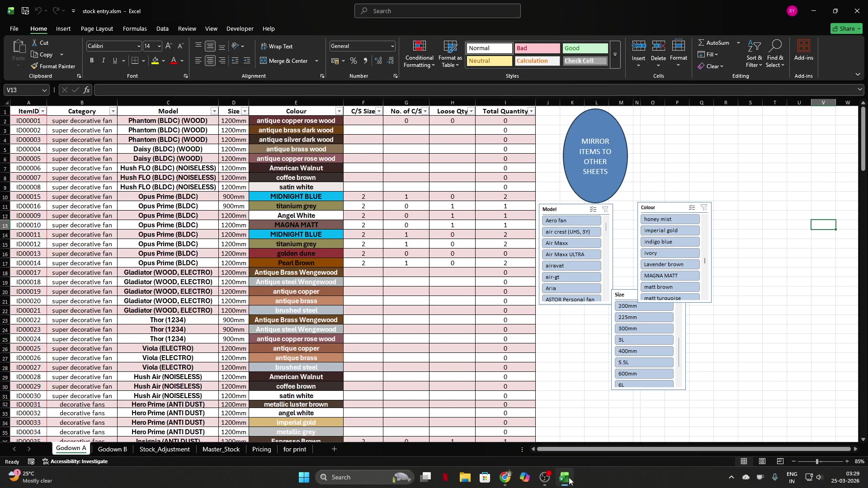Image resolution: width=868 pixels, height=488 pixels.
Task: Pick the yellow Fill Color swatch
Action: (x=155, y=61)
